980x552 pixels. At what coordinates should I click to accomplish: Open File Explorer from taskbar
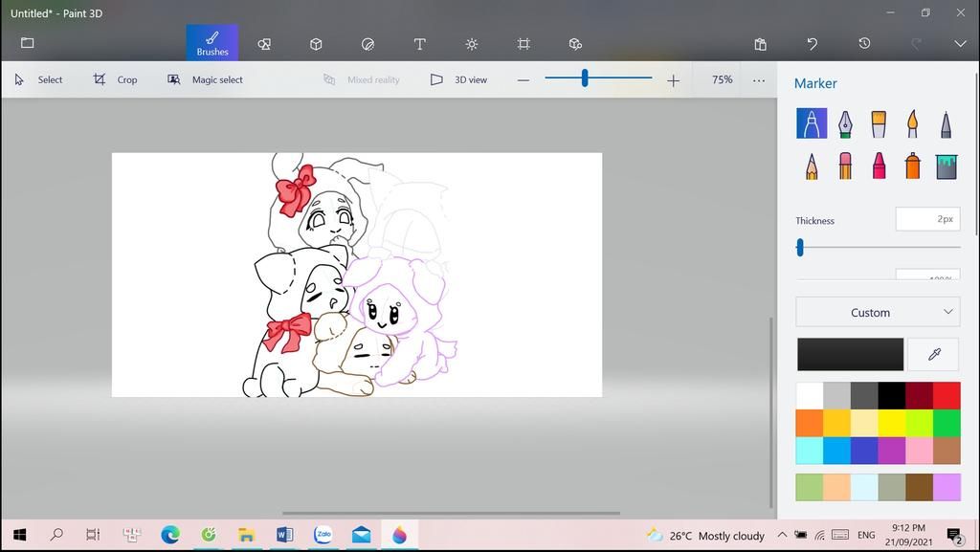coord(246,535)
